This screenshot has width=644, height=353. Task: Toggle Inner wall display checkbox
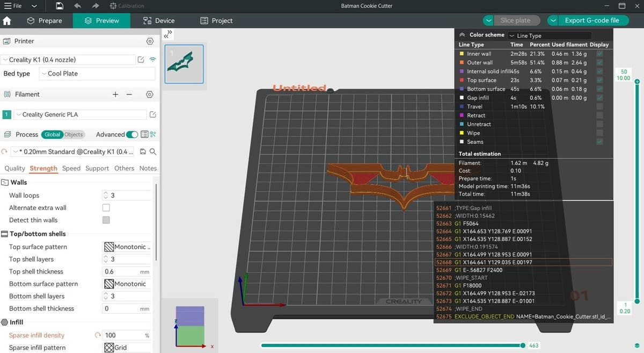[x=599, y=54]
